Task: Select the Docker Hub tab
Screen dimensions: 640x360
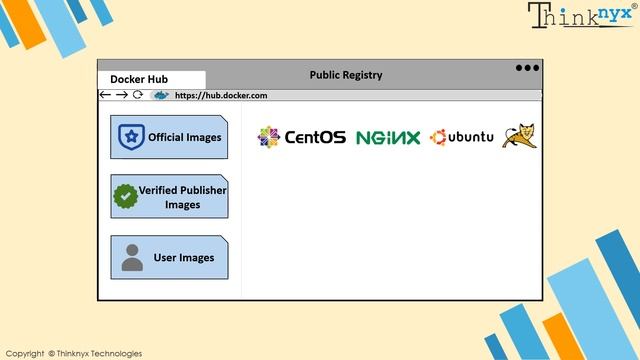Action: 151,79
